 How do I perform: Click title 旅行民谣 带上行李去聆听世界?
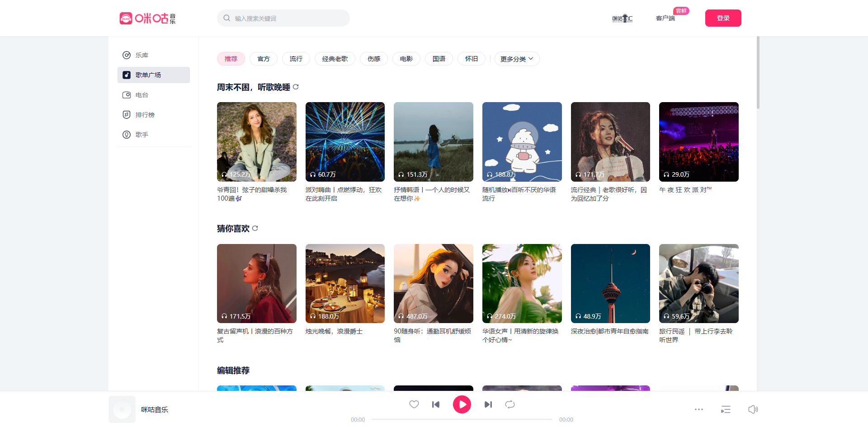tap(696, 335)
